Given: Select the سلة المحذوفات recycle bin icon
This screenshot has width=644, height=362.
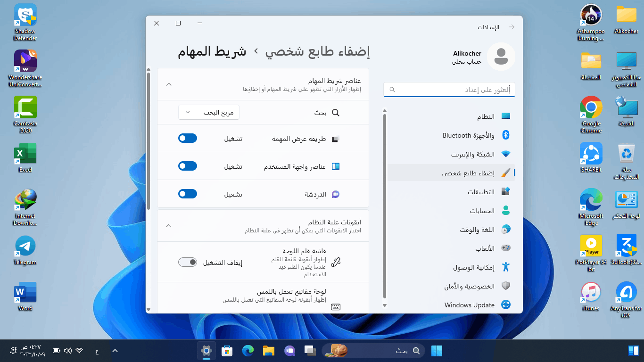Looking at the screenshot, I should [x=627, y=161].
